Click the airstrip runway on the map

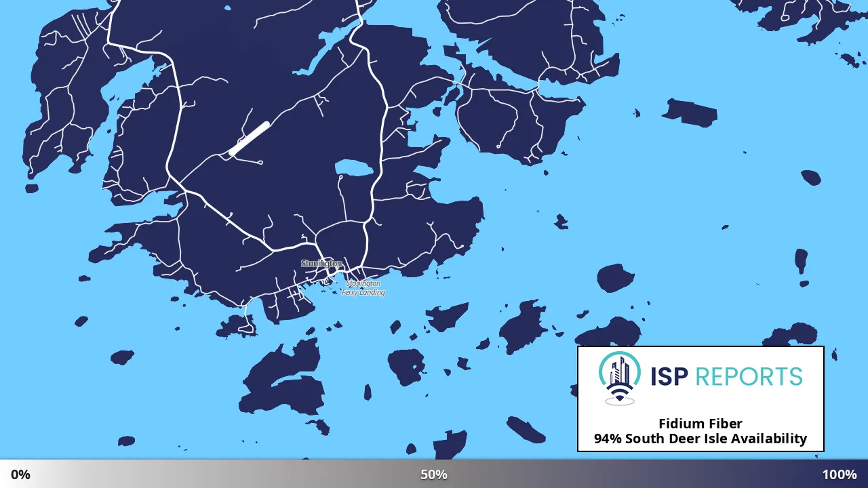(x=249, y=138)
